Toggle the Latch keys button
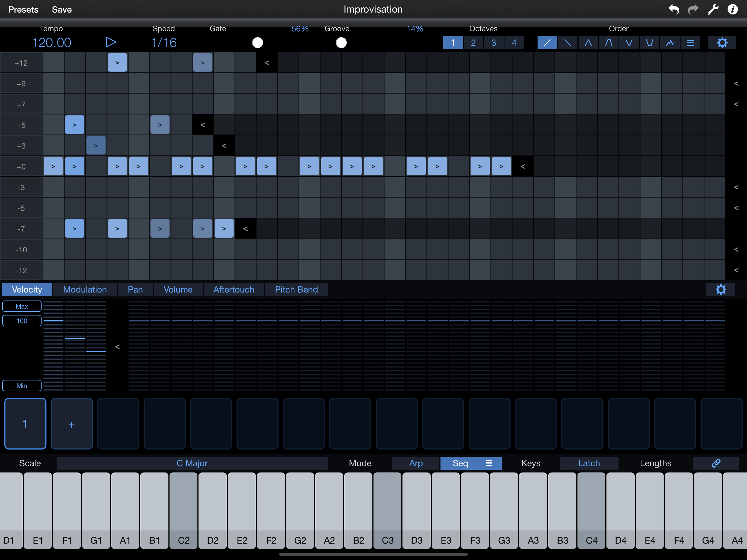 pos(589,463)
